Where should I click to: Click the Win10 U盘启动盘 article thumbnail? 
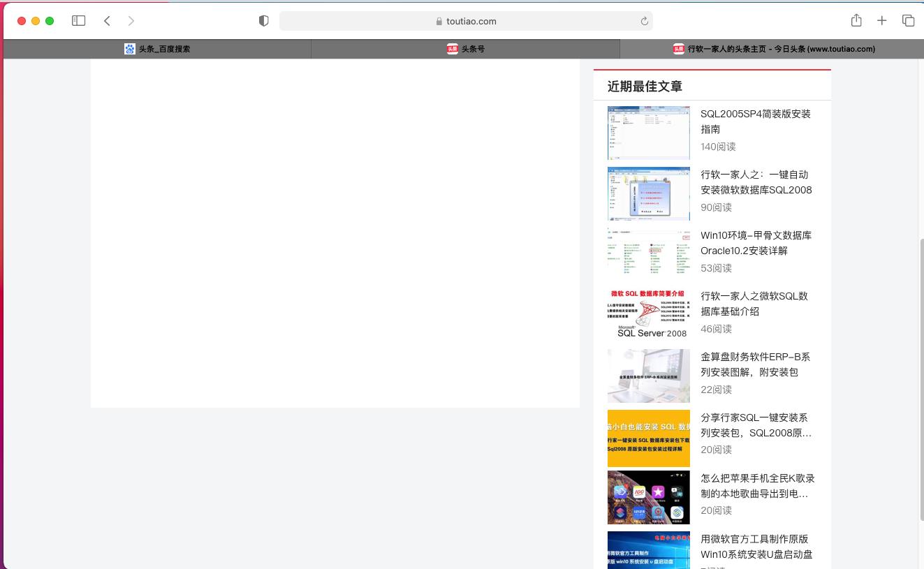tap(648, 549)
